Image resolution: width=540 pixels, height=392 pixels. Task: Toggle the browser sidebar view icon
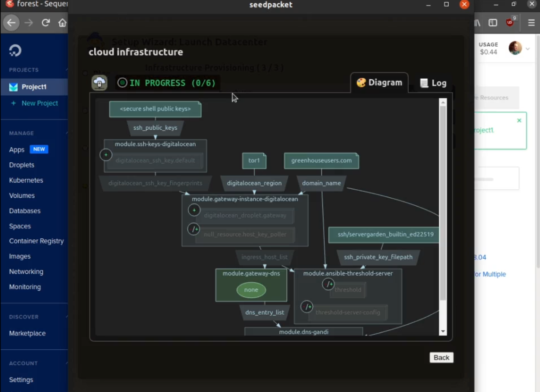pyautogui.click(x=493, y=23)
